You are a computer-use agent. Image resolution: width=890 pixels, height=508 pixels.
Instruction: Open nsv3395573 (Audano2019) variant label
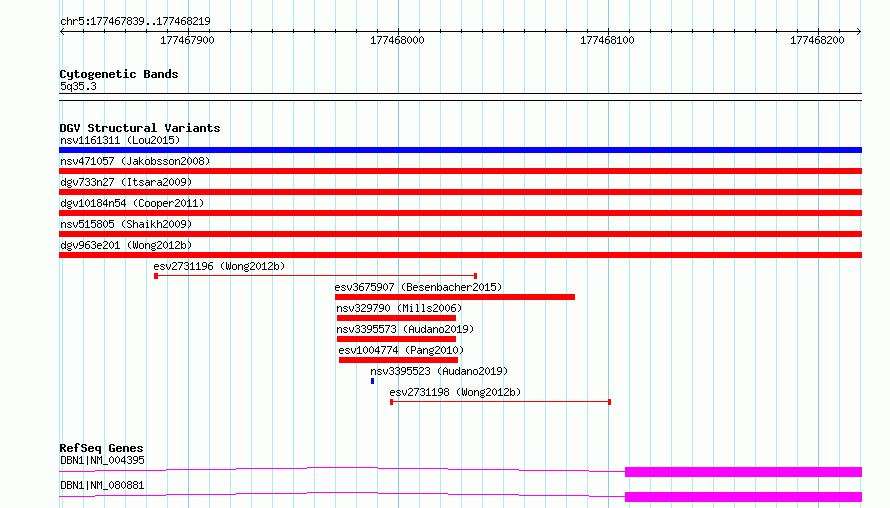[405, 329]
